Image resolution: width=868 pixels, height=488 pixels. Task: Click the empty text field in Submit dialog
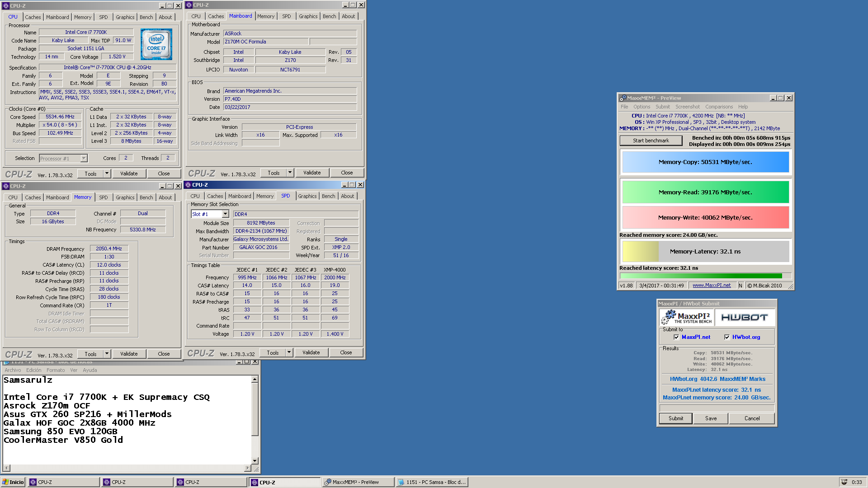[717, 408]
